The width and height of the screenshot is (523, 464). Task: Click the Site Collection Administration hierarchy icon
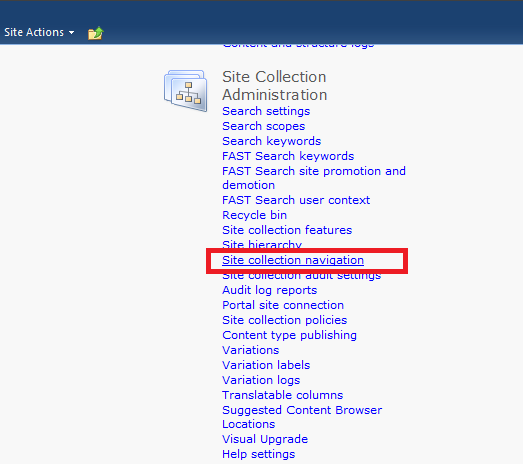click(x=185, y=90)
